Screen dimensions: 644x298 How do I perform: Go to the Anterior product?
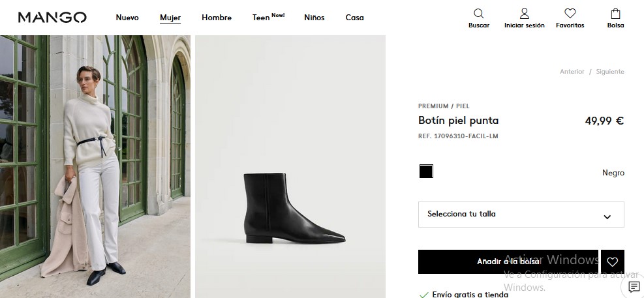click(x=572, y=72)
